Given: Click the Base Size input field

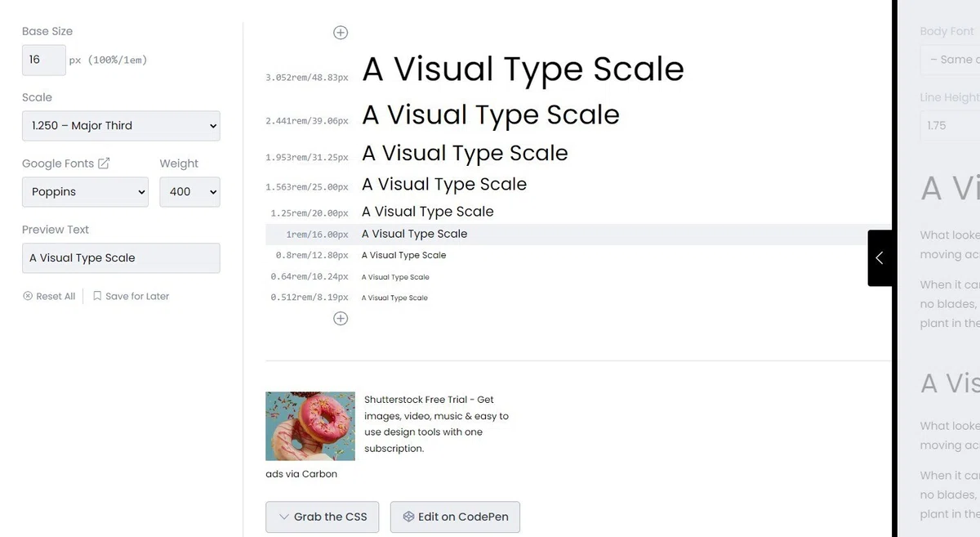Looking at the screenshot, I should tap(43, 60).
